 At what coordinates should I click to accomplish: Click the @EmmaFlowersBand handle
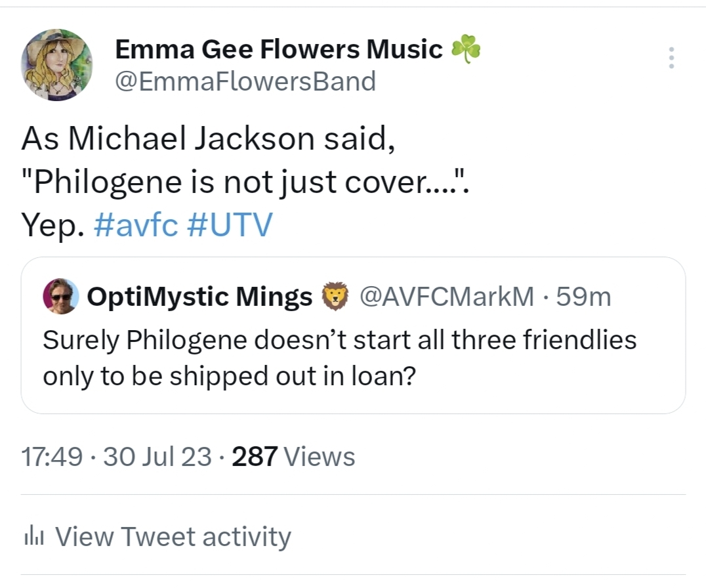point(245,81)
